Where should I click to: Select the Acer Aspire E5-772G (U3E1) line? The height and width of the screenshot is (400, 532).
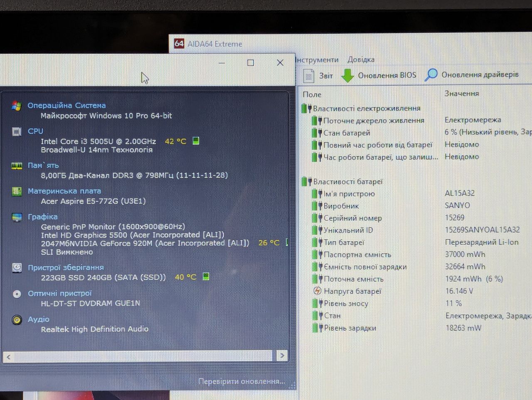(94, 201)
